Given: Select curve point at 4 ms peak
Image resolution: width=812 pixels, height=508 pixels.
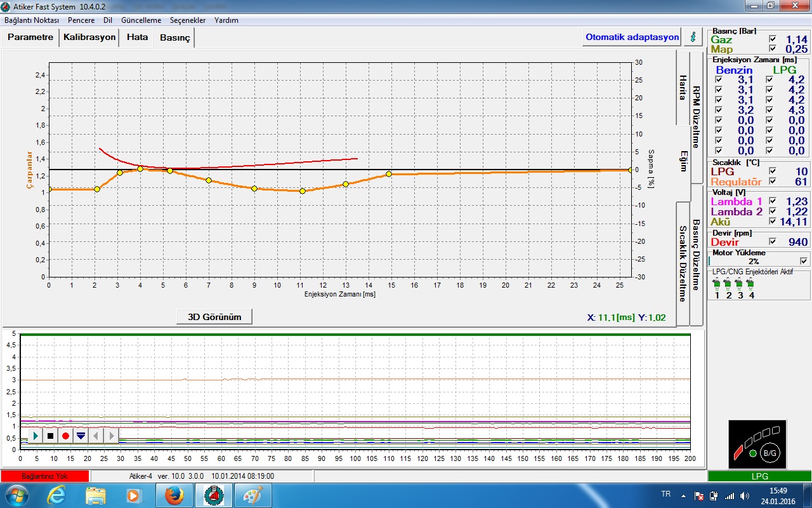Looking at the screenshot, I should tap(140, 169).
